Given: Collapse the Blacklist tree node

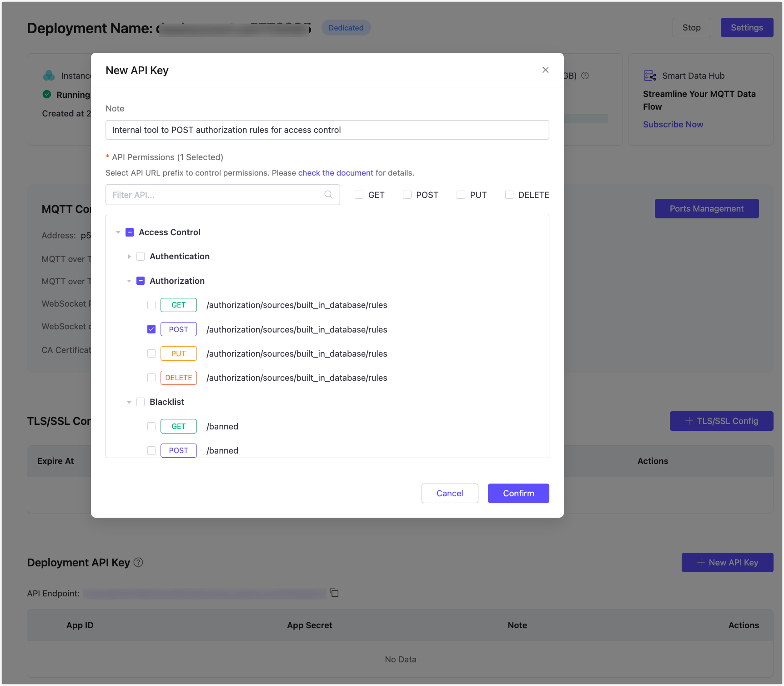Looking at the screenshot, I should 129,402.
